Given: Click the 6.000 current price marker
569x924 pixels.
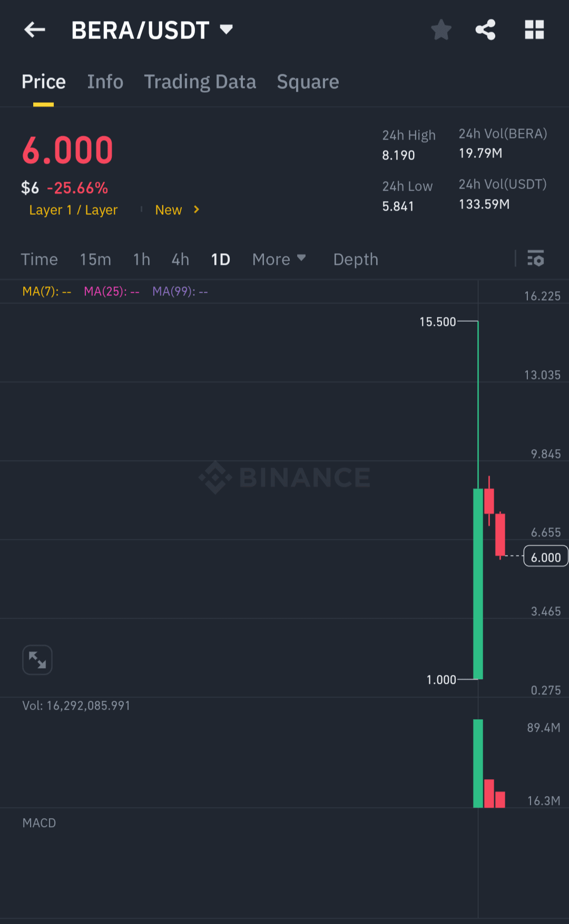Looking at the screenshot, I should pos(546,557).
